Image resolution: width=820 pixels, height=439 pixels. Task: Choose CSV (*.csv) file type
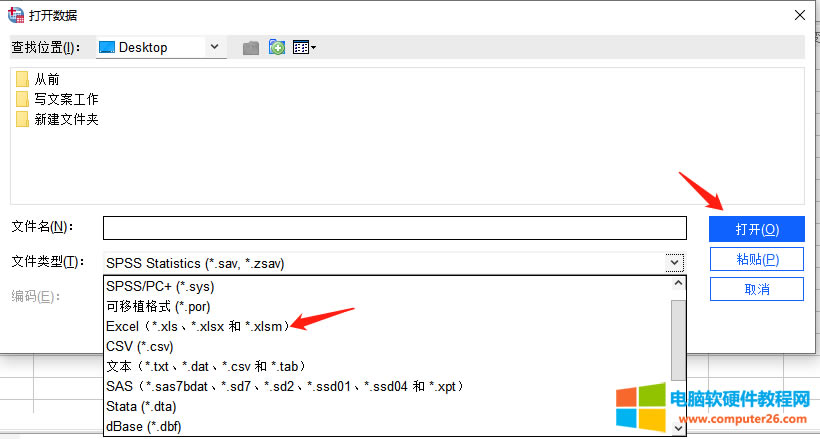(x=139, y=346)
